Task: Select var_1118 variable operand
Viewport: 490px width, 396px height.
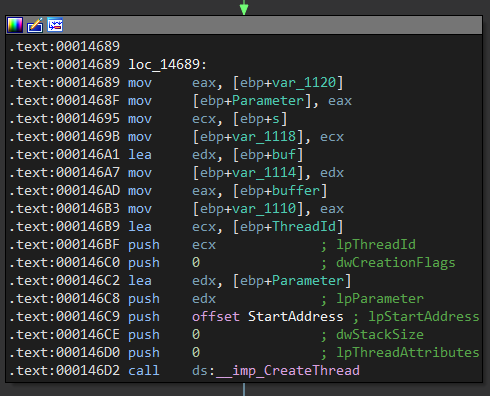Action: (x=264, y=136)
